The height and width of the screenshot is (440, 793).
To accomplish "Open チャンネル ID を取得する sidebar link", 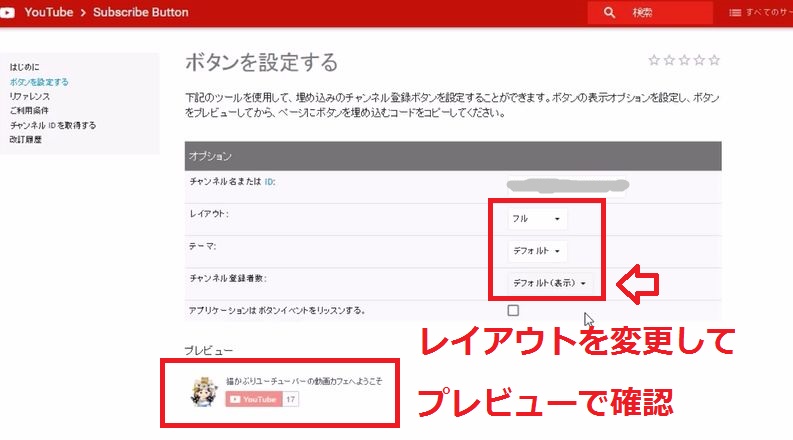I will [52, 125].
